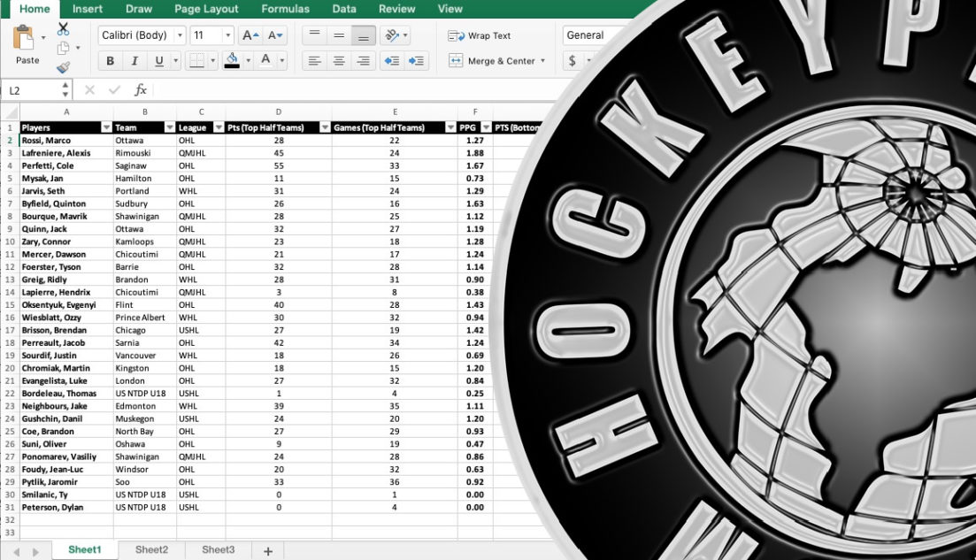Screen dimensions: 976x560
Task: Open the paste options arrow
Action: click(43, 38)
